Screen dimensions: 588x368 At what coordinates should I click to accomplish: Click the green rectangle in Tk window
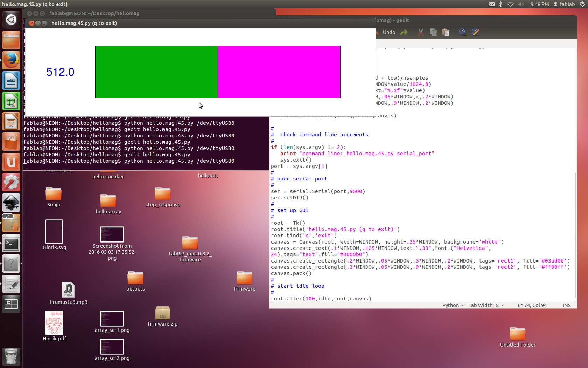156,72
